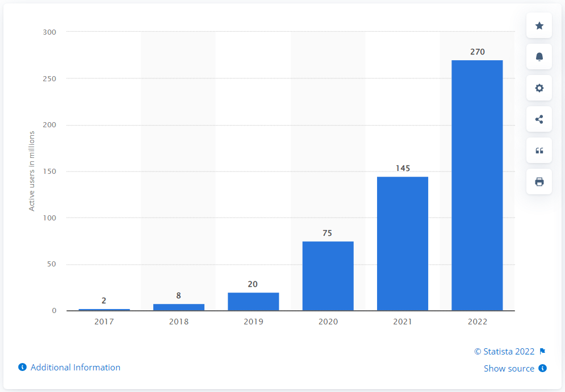Click the print icon
The image size is (565, 392).
539,182
